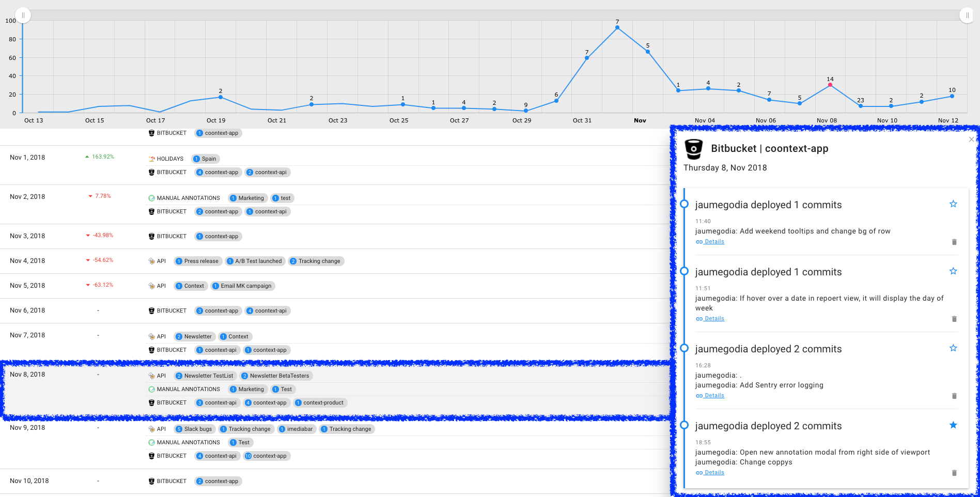Screen dimensions: 980x497
Task: Open the coontext-api chip in the Nov 6 row
Action: point(268,310)
